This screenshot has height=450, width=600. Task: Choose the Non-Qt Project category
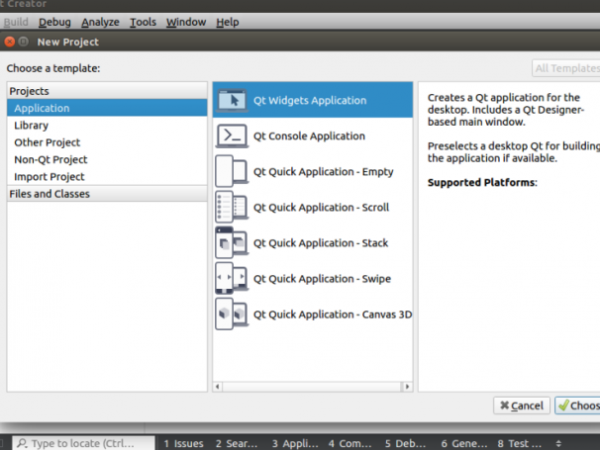coord(50,159)
